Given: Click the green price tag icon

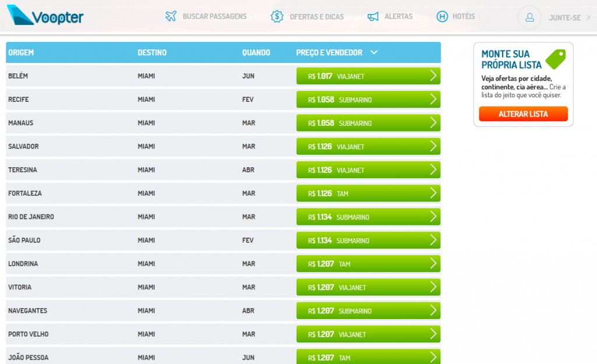Looking at the screenshot, I should click(556, 59).
